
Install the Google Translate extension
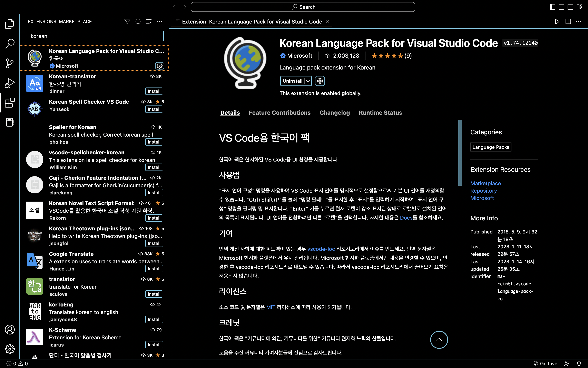point(154,269)
